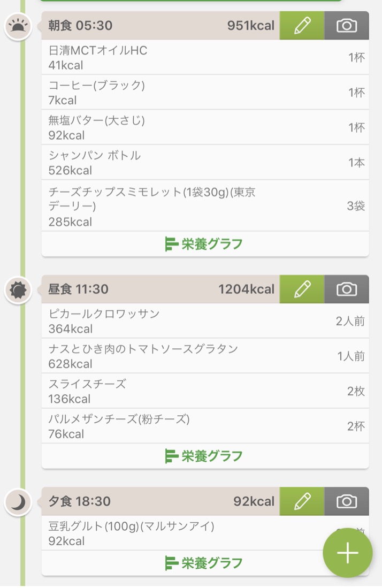
Task: Tap the sun icon beside lunch
Action: coord(18,290)
